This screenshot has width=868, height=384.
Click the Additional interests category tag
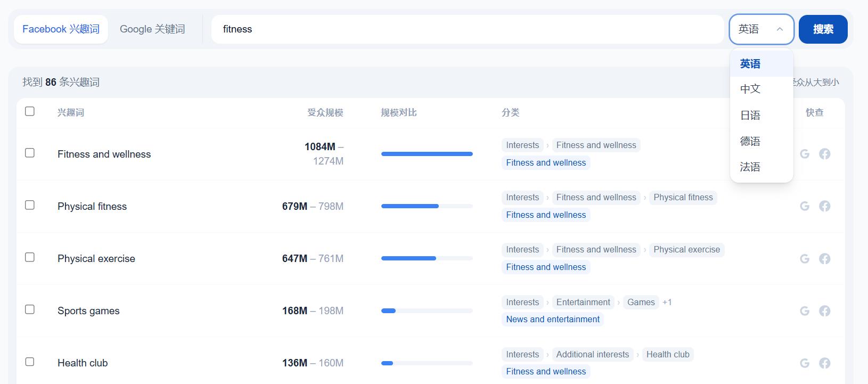pos(593,354)
